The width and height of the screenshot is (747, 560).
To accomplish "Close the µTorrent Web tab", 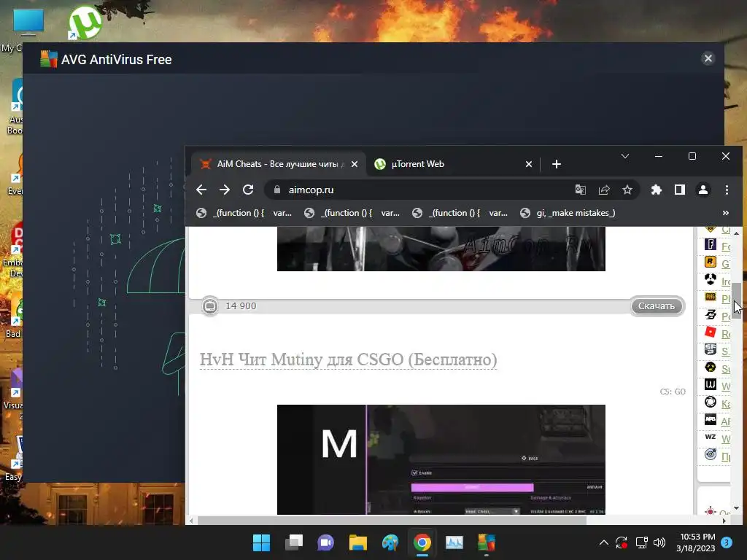I will [529, 164].
